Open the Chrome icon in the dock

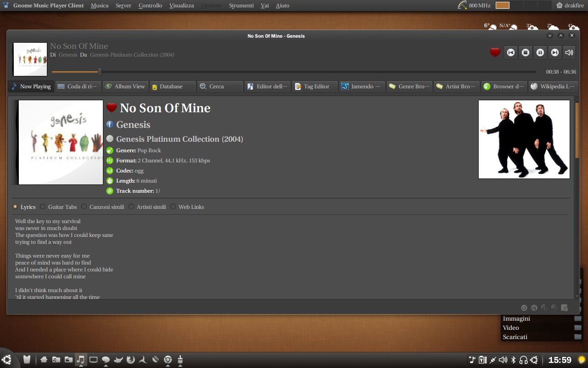point(168,360)
